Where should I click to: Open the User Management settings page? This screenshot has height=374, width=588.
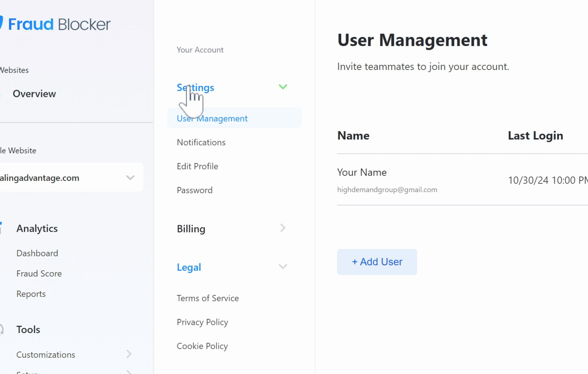tap(212, 118)
